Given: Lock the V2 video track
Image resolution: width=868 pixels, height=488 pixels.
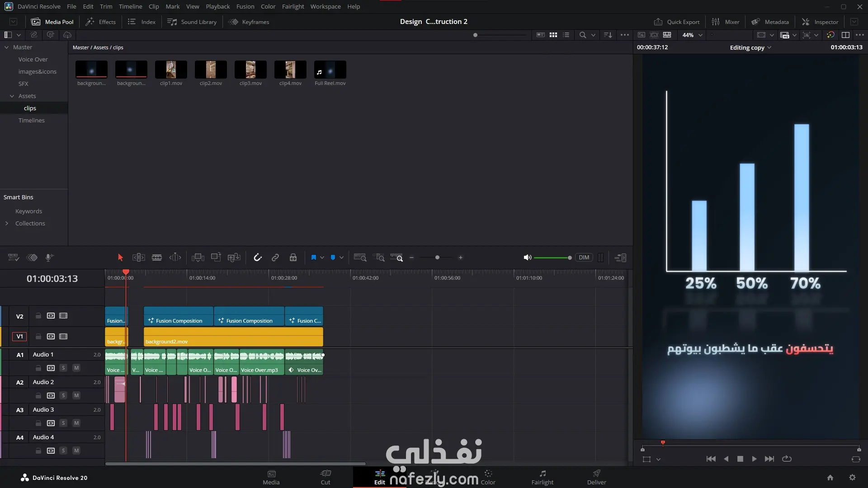Looking at the screenshot, I should coord(38,316).
